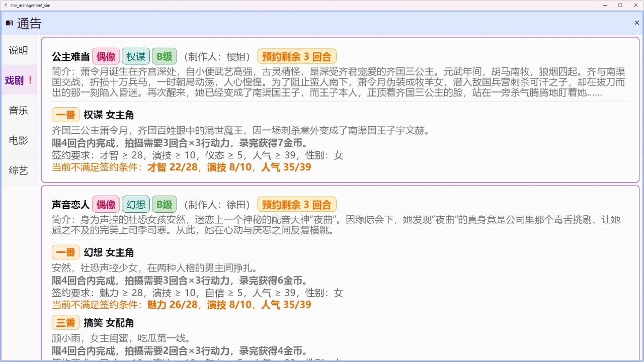Click the 魅力 26/28 unmet condition
The image size is (644, 362).
(174, 305)
